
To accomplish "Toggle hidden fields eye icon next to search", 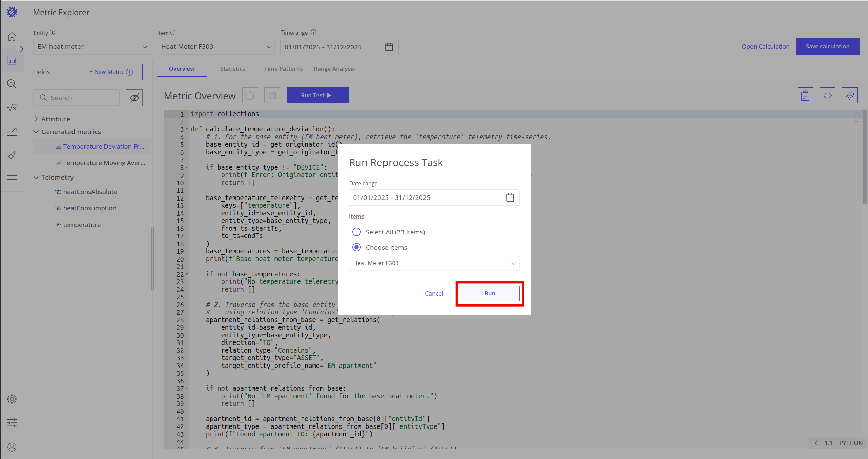I will point(134,98).
